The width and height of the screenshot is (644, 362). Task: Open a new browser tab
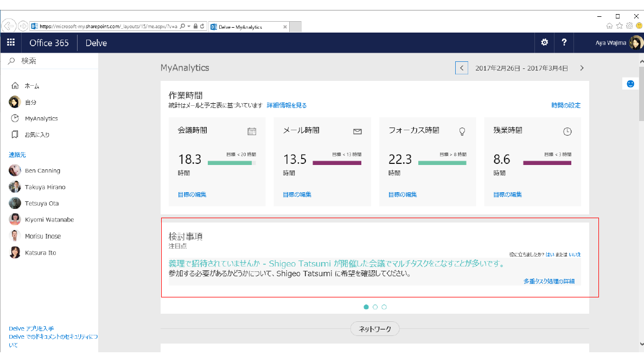click(296, 27)
